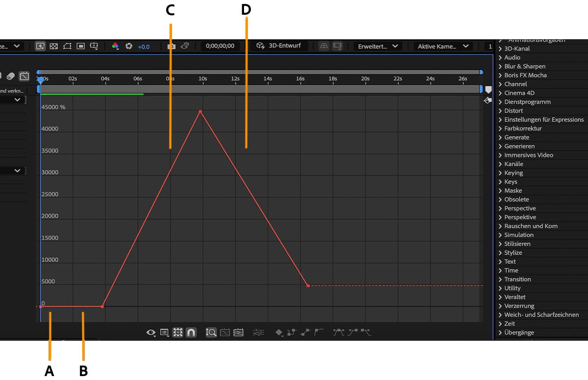Expand the Cinema 4D category

[x=501, y=93]
